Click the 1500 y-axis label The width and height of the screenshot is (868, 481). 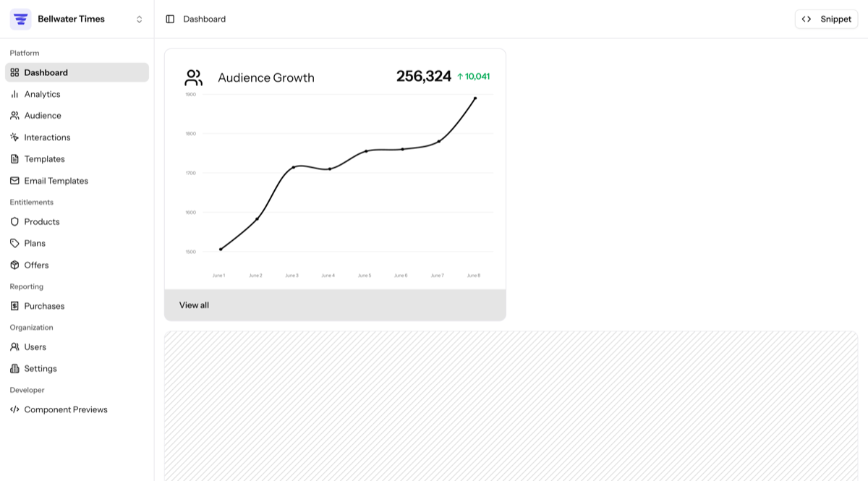pos(190,252)
